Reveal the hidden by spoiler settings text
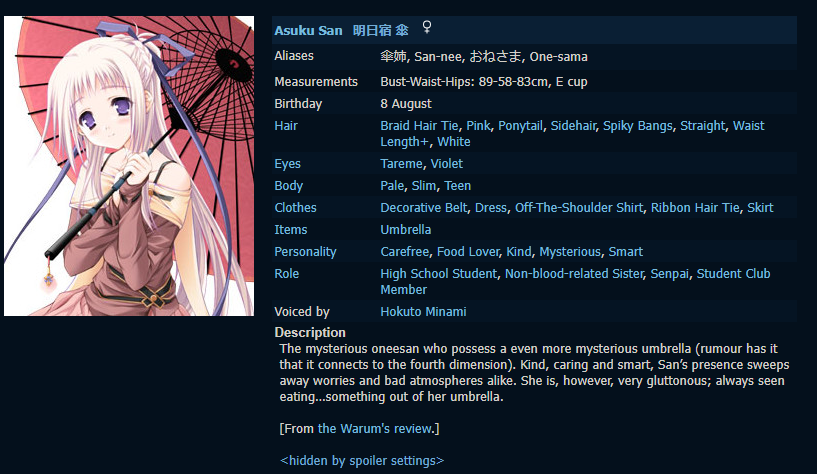Image resolution: width=817 pixels, height=474 pixels. (362, 460)
